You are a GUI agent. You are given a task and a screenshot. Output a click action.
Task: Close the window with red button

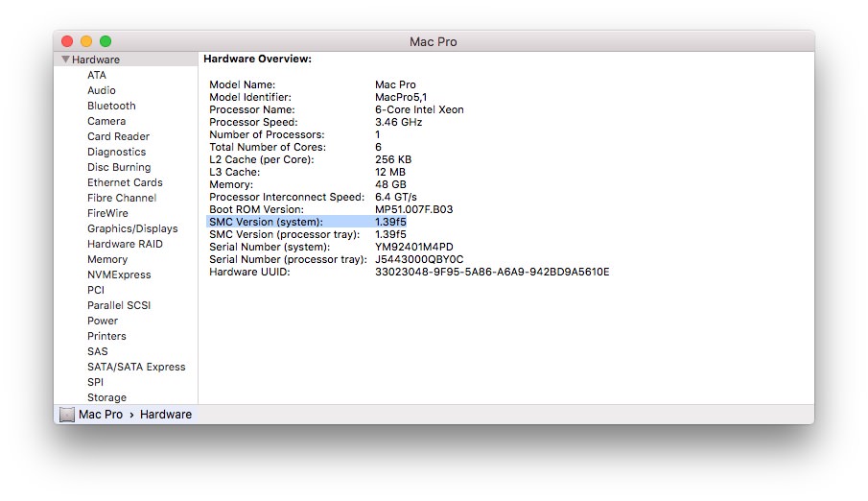tap(67, 41)
